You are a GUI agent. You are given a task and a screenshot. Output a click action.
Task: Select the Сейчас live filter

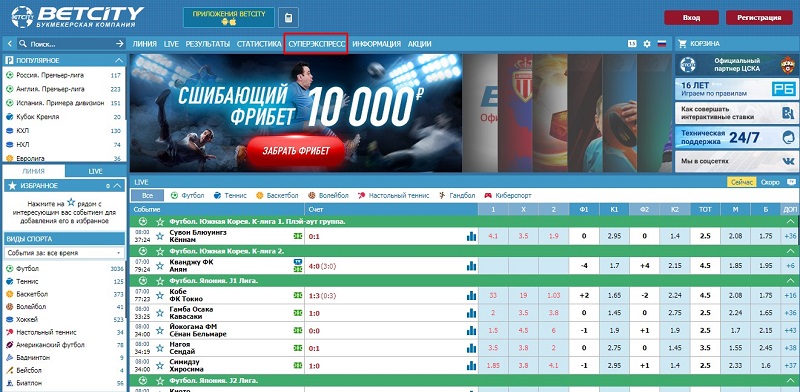coord(741,182)
